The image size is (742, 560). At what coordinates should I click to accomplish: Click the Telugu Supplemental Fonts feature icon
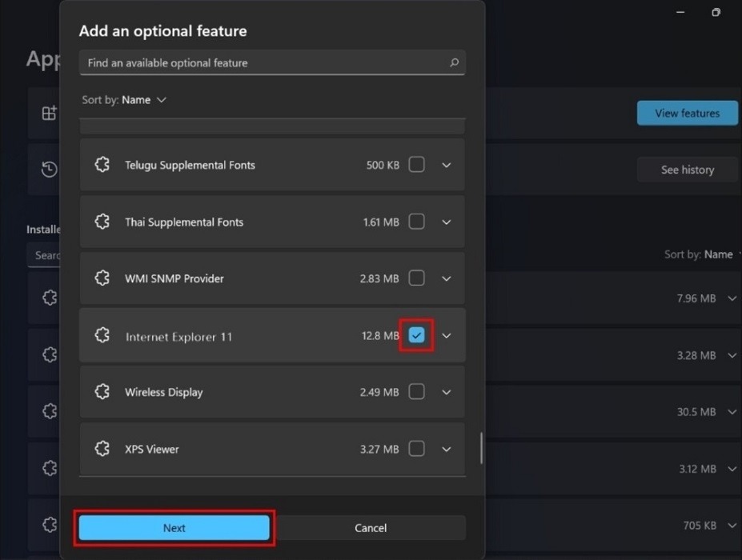(x=102, y=164)
